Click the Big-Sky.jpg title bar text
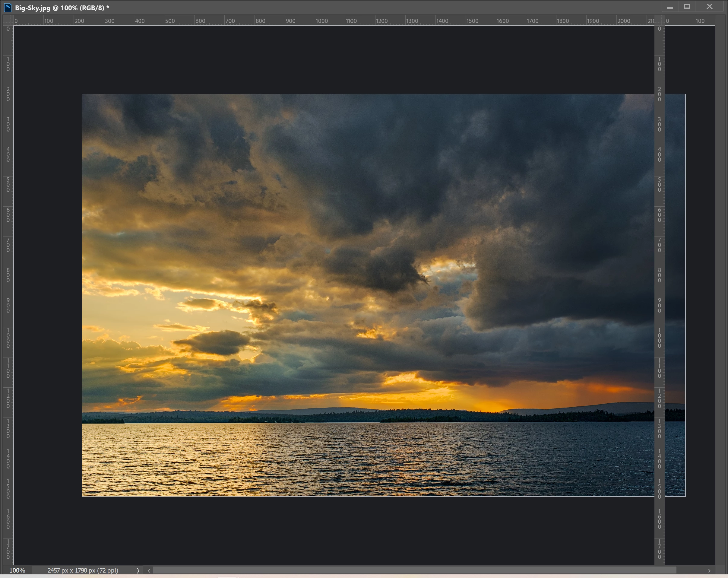The image size is (728, 578). point(59,8)
